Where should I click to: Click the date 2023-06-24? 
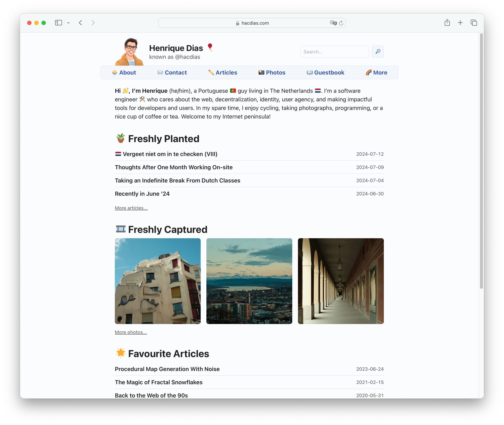pyautogui.click(x=370, y=369)
